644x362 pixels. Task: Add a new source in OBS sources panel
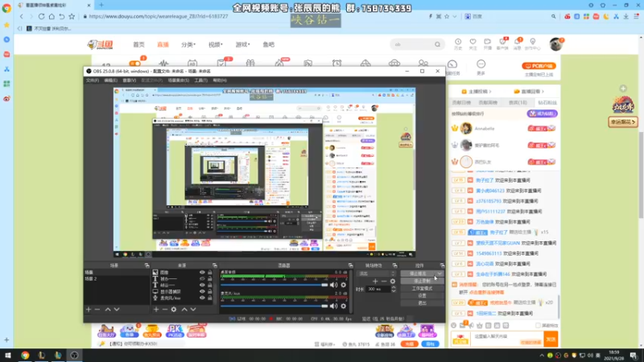click(156, 310)
